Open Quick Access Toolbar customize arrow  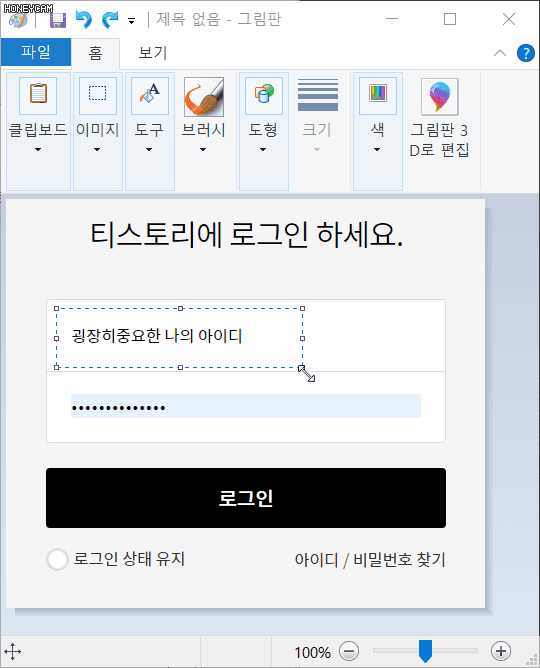click(x=132, y=20)
